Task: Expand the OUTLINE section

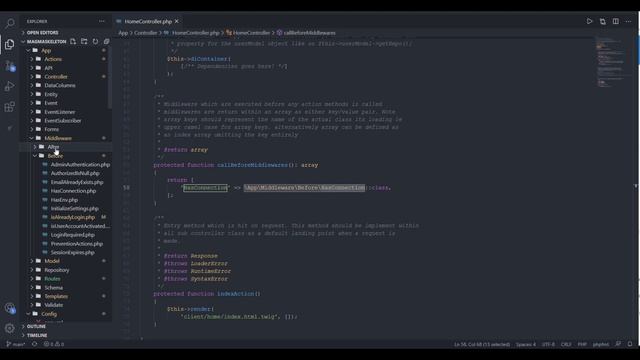Action: (x=36, y=327)
